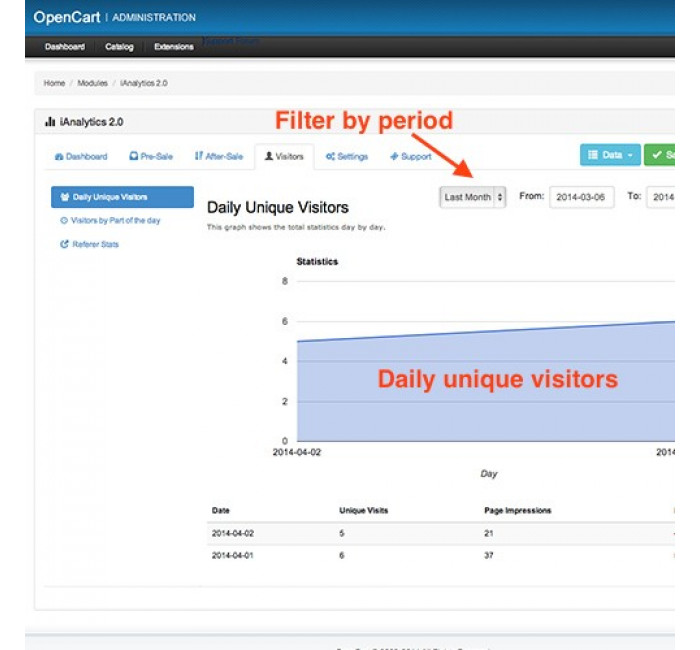The width and height of the screenshot is (700, 650).
Task: Select the Visitors tab label
Action: (289, 157)
